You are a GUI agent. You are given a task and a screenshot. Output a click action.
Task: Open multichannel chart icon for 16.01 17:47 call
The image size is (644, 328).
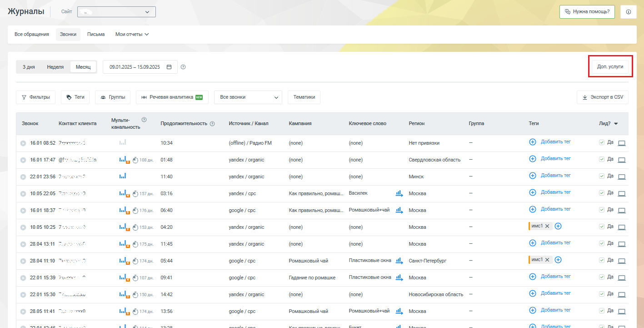point(124,160)
